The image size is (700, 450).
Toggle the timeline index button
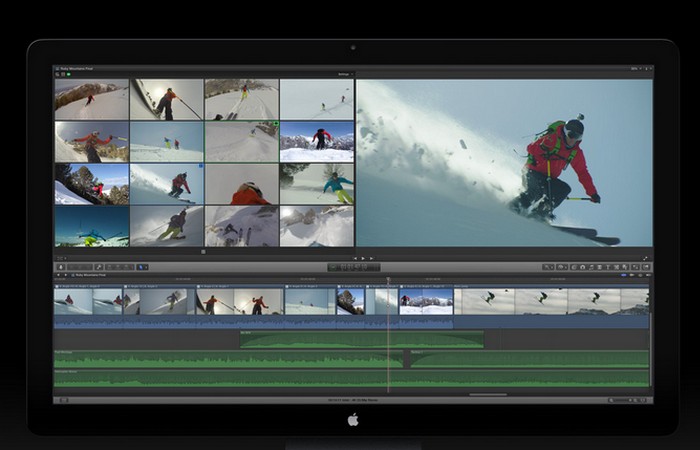pos(60,400)
